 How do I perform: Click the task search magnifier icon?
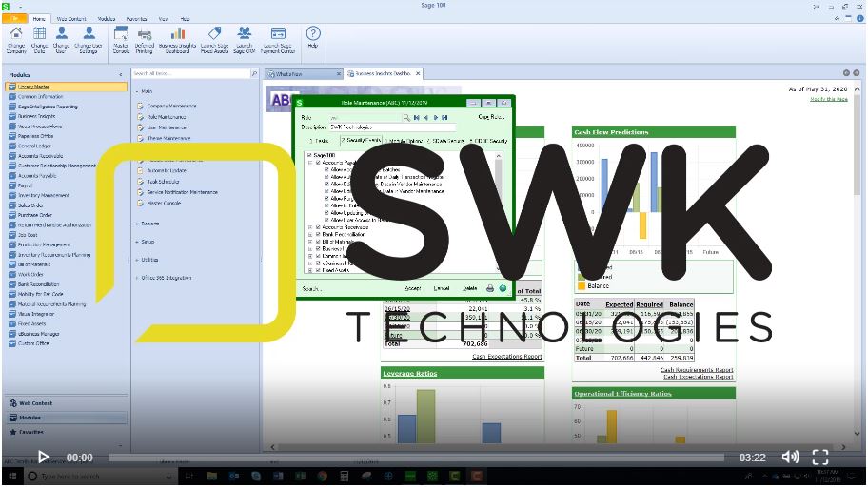point(254,73)
